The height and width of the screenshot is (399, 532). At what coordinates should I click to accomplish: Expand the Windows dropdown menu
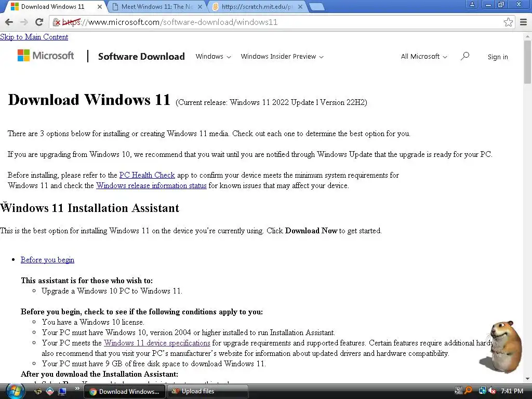point(213,56)
